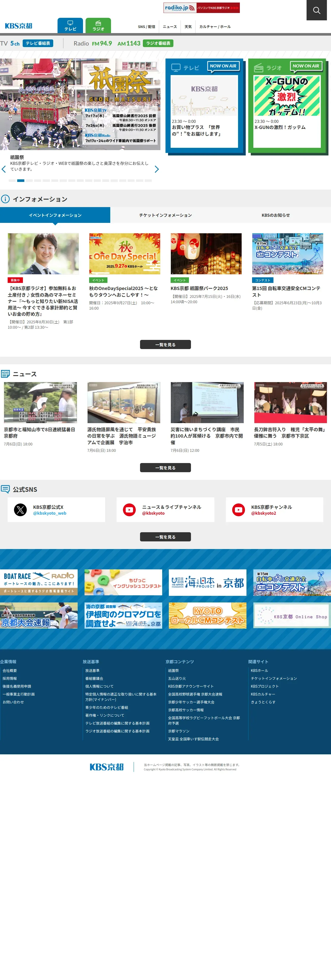This screenshot has width=331, height=980.
Task: Open the 海と日本 PROJECT in 京都 banner
Action: [208, 582]
